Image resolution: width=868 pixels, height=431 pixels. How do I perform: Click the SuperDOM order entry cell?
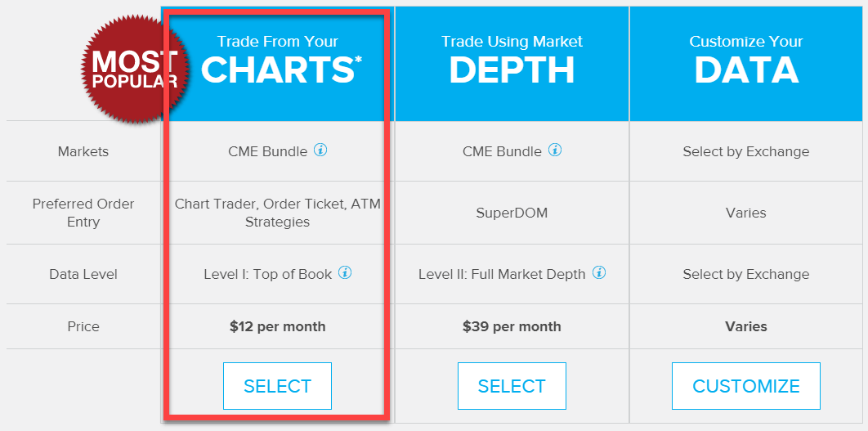pos(512,213)
